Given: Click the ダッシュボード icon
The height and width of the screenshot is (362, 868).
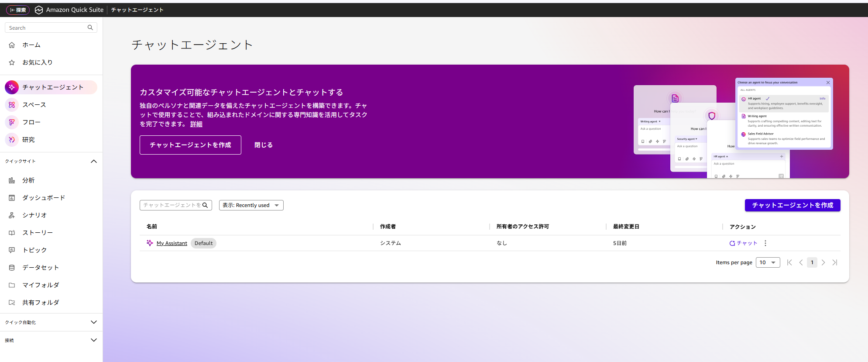Looking at the screenshot, I should point(12,198).
